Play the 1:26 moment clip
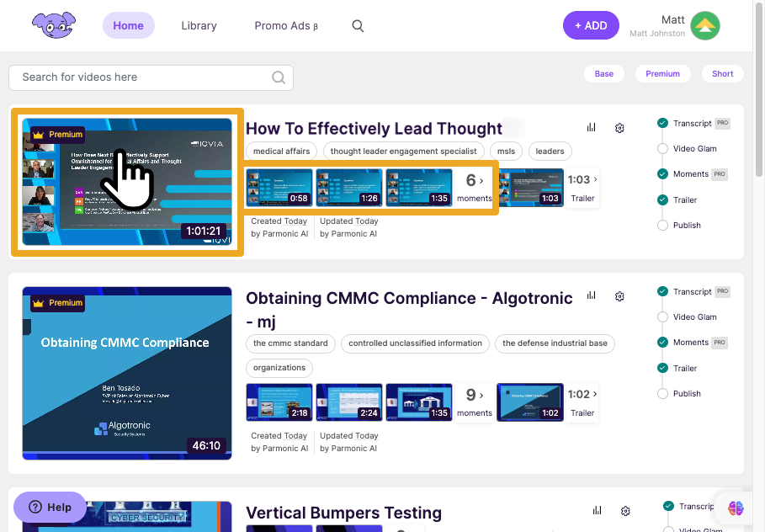The image size is (765, 532). tap(348, 188)
